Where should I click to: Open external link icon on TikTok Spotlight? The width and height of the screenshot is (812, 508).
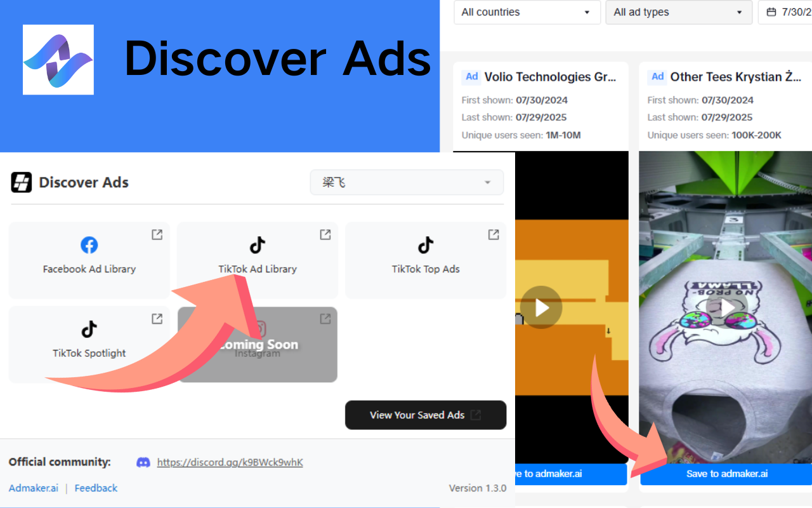(157, 319)
